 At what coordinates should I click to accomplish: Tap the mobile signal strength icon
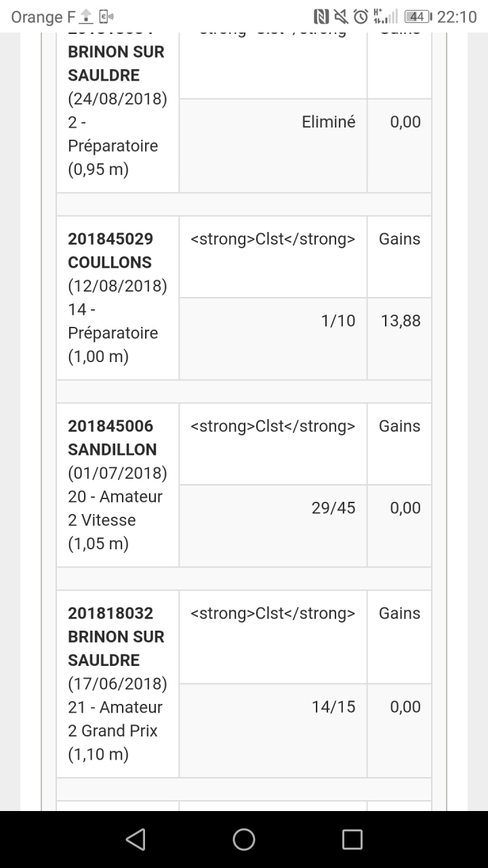coord(387,17)
